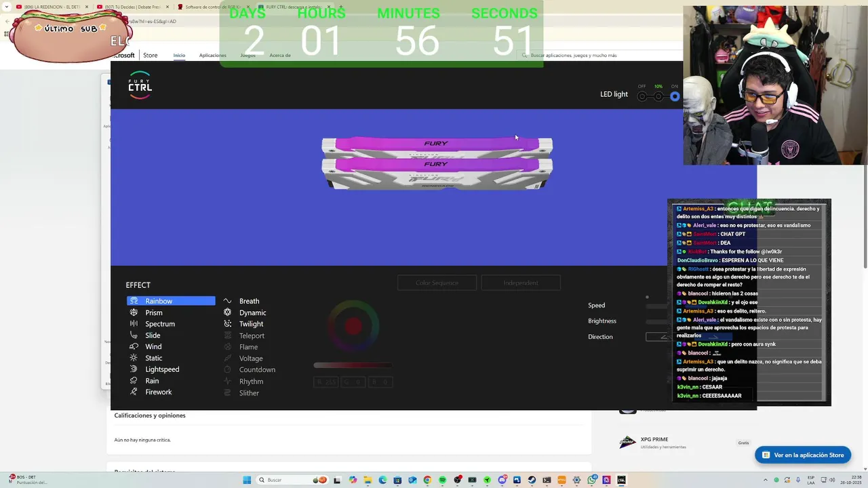Image resolution: width=868 pixels, height=488 pixels.
Task: Set LED light to ON
Action: tap(675, 96)
